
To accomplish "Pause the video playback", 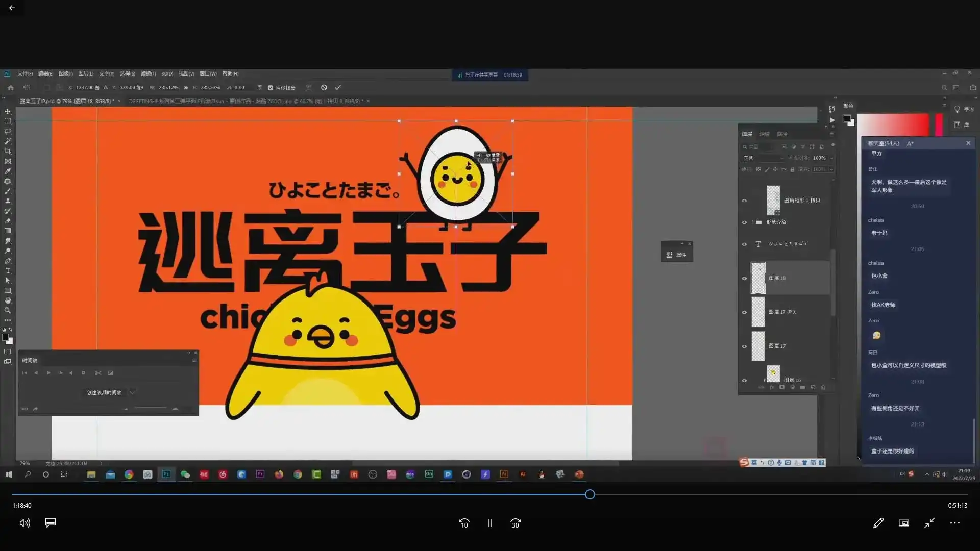I will point(489,523).
